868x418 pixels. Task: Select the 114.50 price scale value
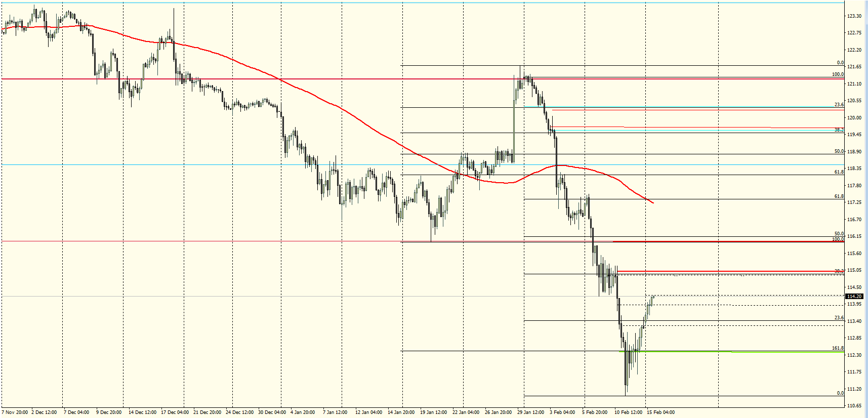point(854,287)
